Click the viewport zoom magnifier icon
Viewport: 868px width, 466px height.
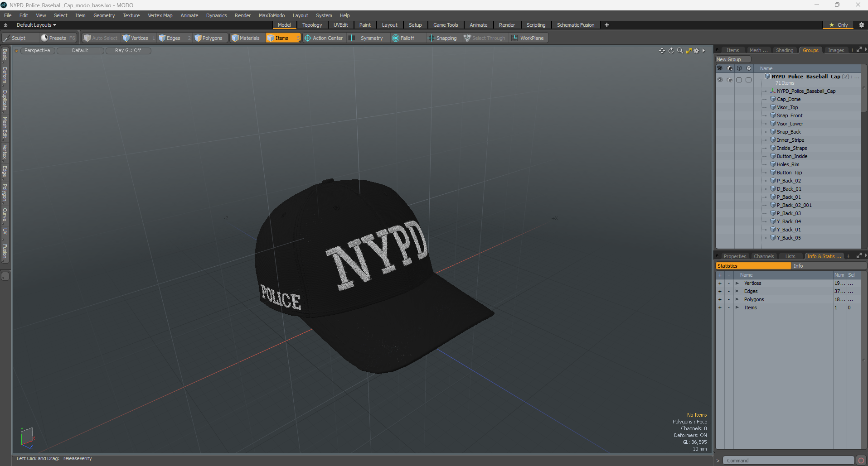pos(680,51)
